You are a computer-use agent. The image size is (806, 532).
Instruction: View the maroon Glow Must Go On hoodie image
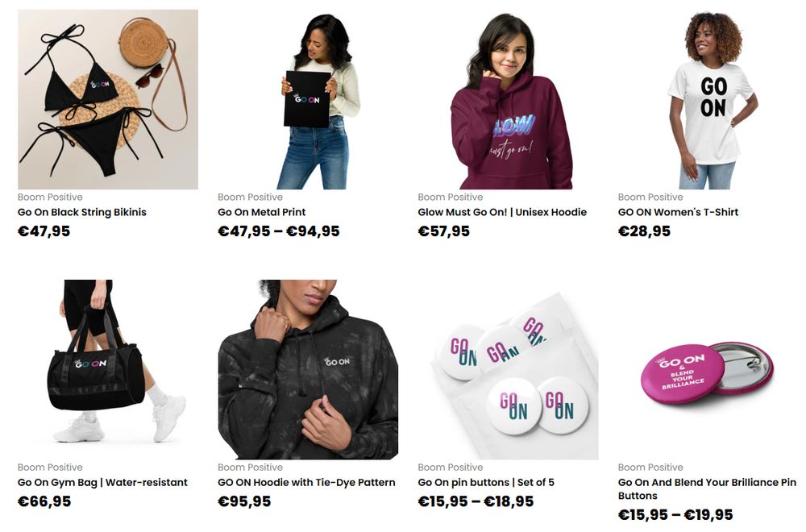tap(508, 99)
